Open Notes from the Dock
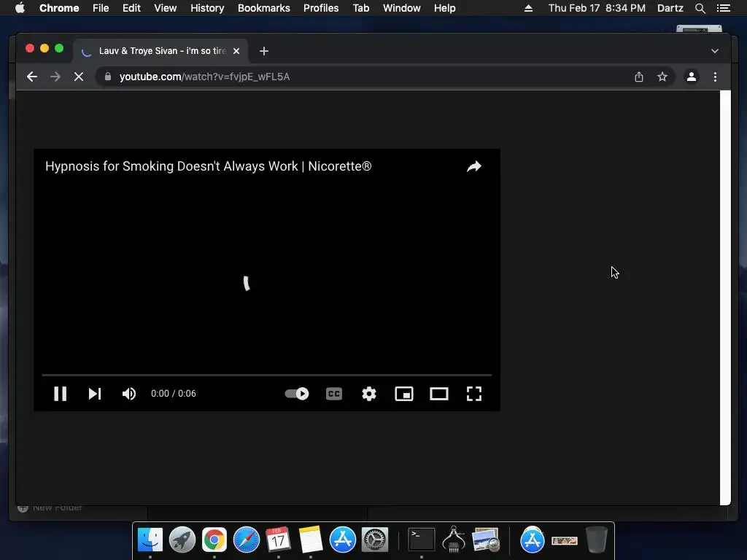The height and width of the screenshot is (560, 747). tap(311, 540)
